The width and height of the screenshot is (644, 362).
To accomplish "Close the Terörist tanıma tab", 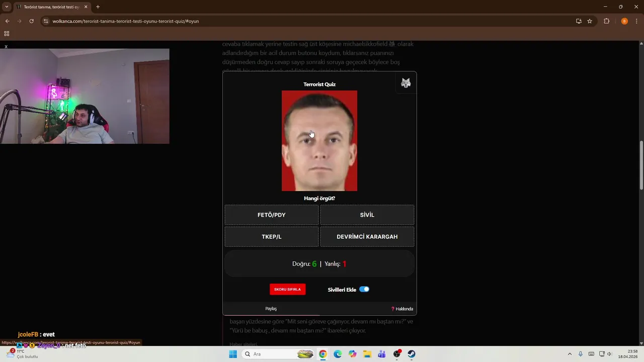I will (86, 7).
